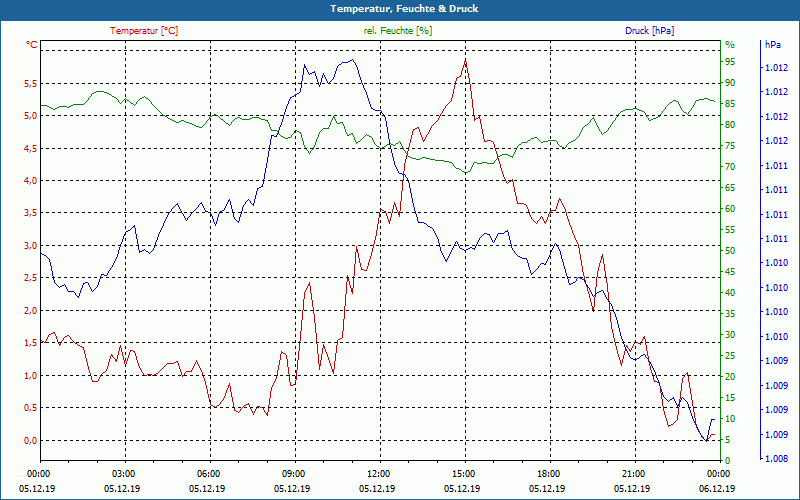This screenshot has width=800, height=500.
Task: Click '85' on the green humidity axis
Action: tap(730, 104)
